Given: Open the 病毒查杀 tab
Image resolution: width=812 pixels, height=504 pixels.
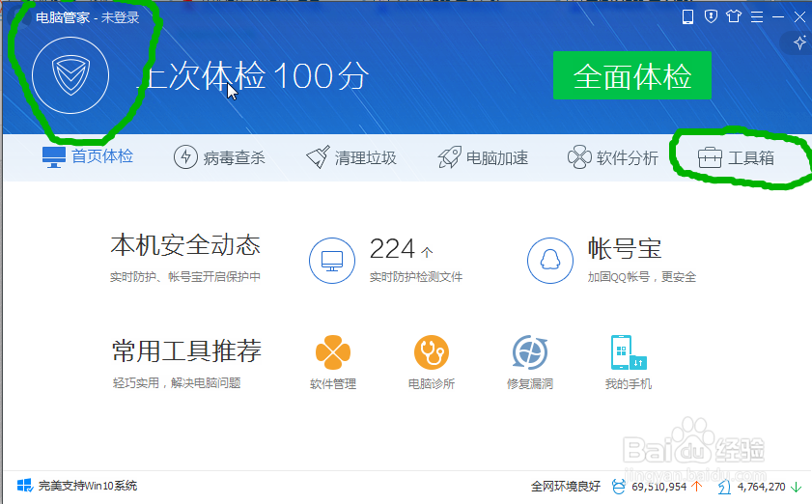Looking at the screenshot, I should coord(219,157).
